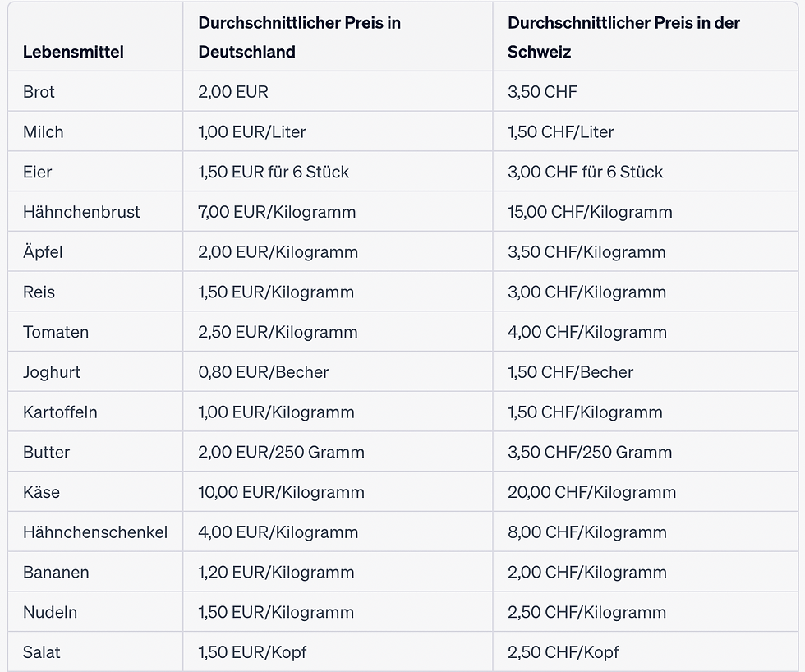The image size is (805, 672).
Task: Select the Hähnchenbrust row label
Action: tap(81, 212)
